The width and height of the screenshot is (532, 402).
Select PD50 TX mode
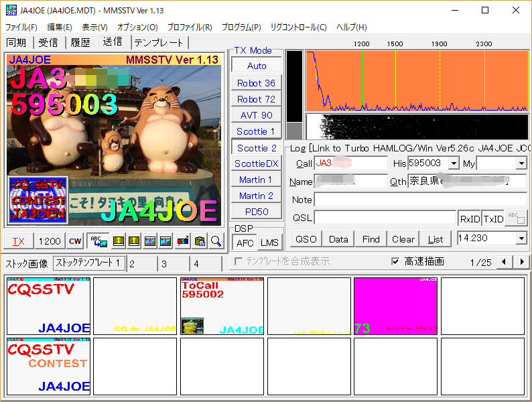257,212
